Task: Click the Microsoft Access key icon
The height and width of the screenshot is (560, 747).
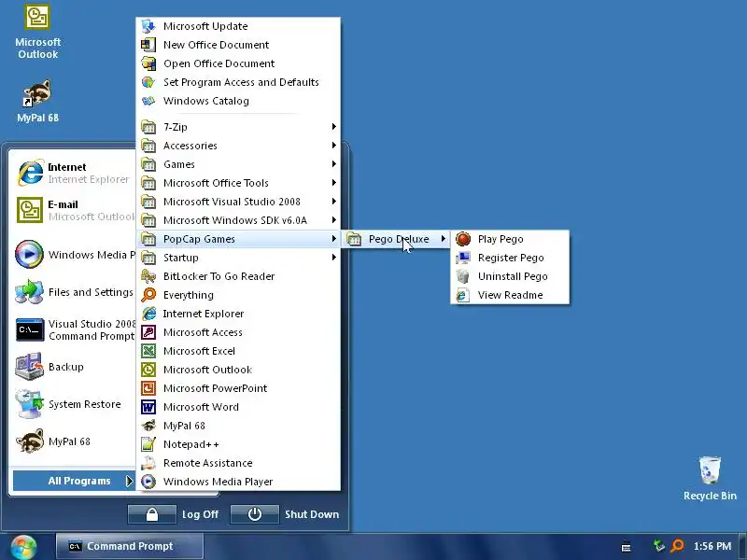Action: point(148,332)
